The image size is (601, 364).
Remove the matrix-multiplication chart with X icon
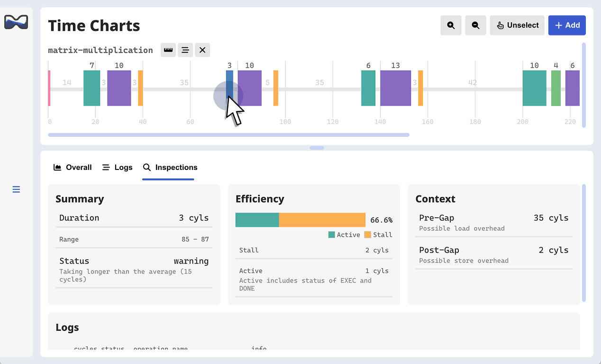click(x=202, y=50)
